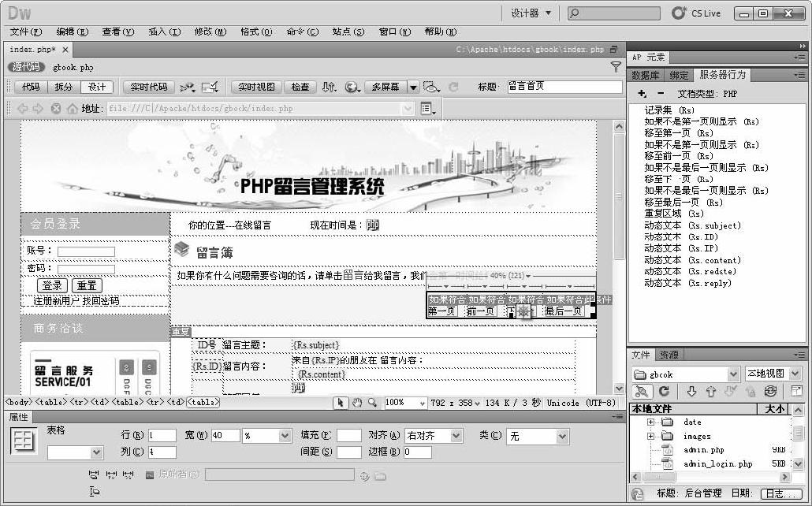
Task: Click the 标题 title input field
Action: tap(564, 87)
